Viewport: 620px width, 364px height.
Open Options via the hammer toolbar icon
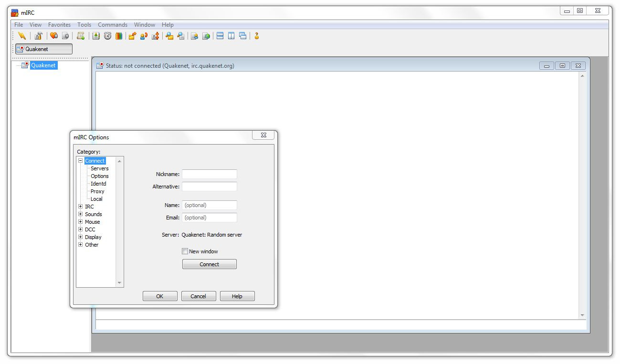[39, 36]
